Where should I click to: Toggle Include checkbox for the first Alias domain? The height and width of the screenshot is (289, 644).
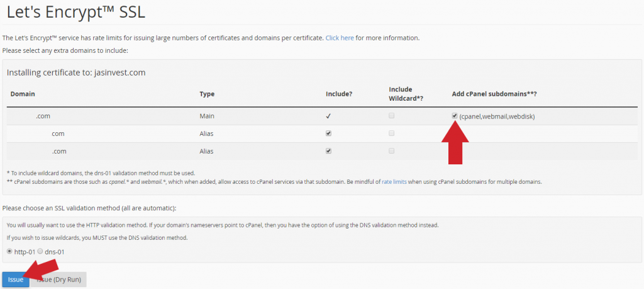[328, 133]
